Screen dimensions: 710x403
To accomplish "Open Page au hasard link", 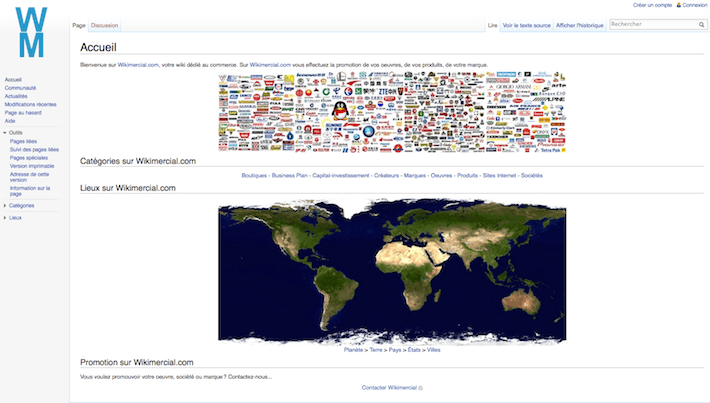I will pyautogui.click(x=23, y=113).
